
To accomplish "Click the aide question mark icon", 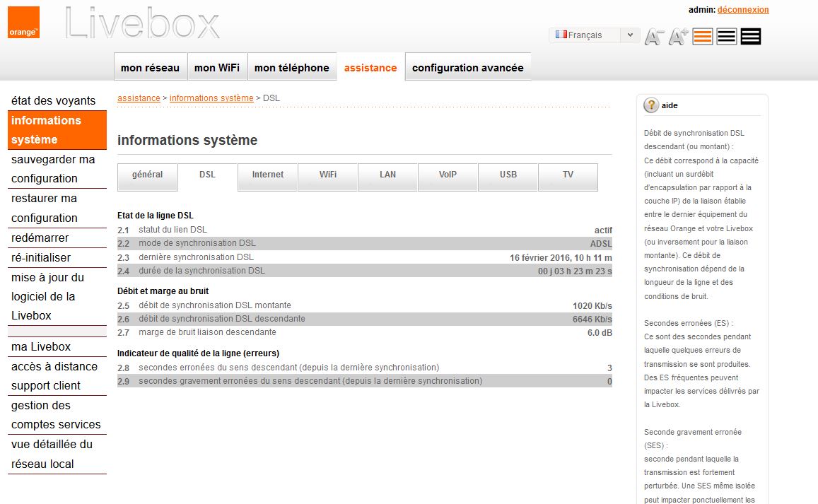I will click(x=651, y=105).
